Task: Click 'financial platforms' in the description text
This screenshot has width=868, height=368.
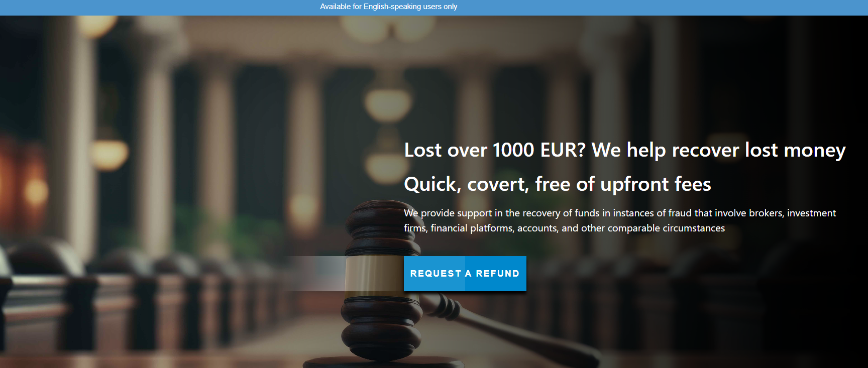Action: (x=473, y=228)
